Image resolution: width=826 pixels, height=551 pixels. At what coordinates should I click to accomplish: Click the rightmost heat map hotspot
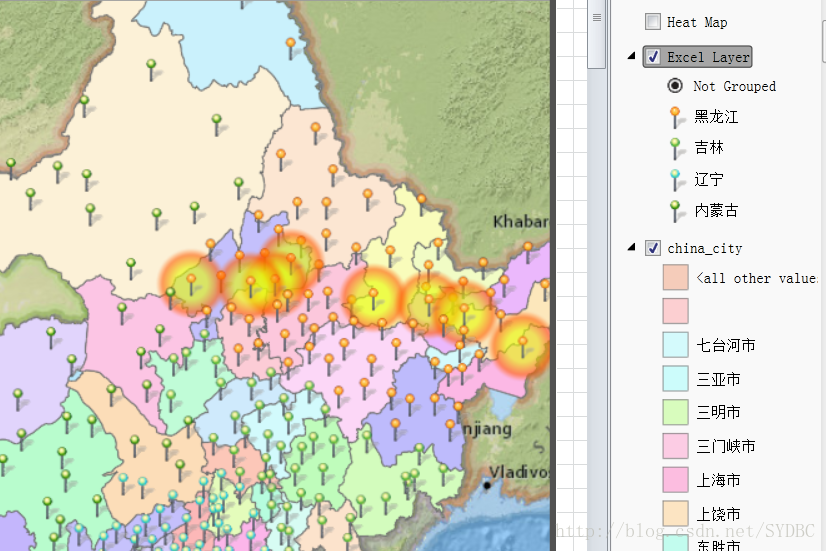click(523, 345)
